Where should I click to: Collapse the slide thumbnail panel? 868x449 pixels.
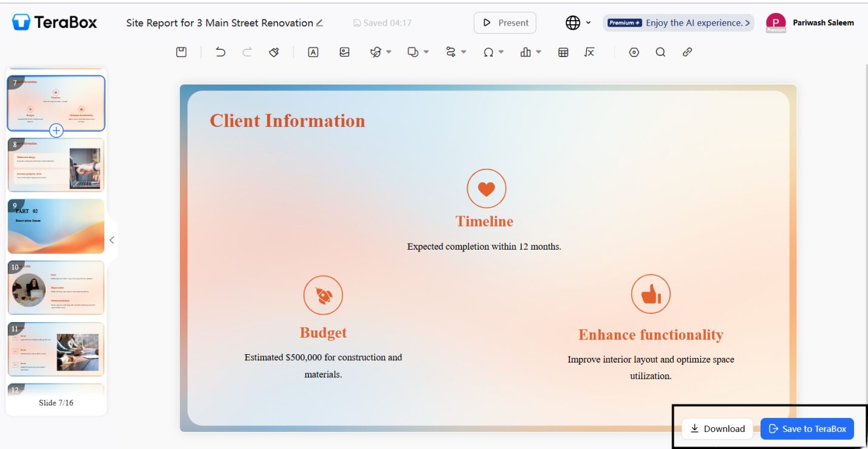click(x=112, y=240)
